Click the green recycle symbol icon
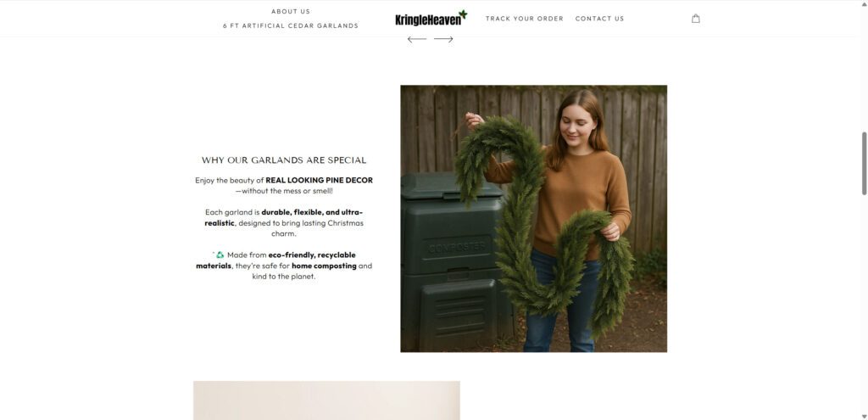 tap(220, 255)
